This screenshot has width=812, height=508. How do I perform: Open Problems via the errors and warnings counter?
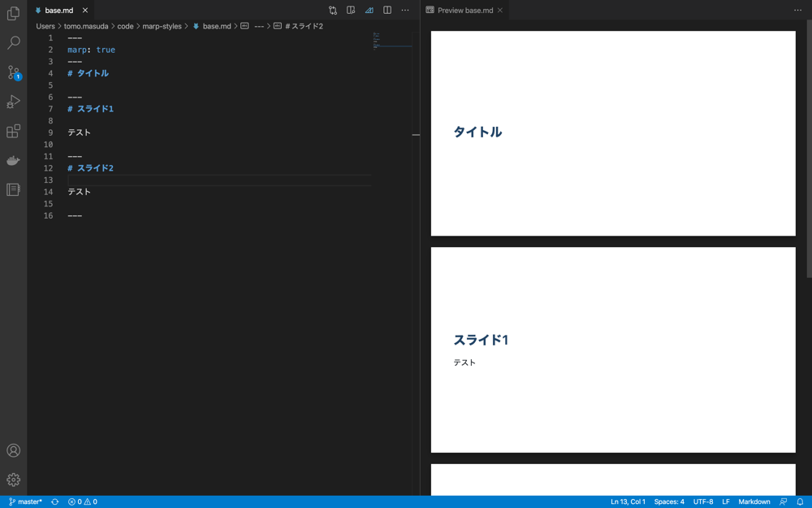click(81, 501)
